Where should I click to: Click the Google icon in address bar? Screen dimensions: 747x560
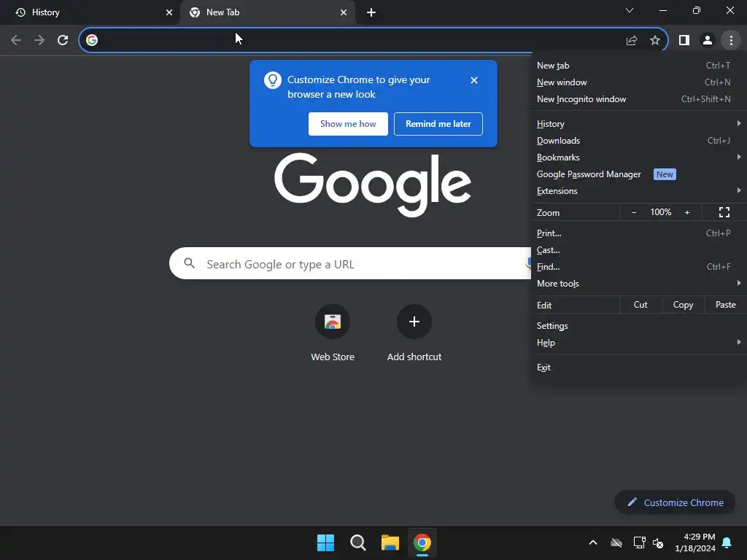click(92, 40)
